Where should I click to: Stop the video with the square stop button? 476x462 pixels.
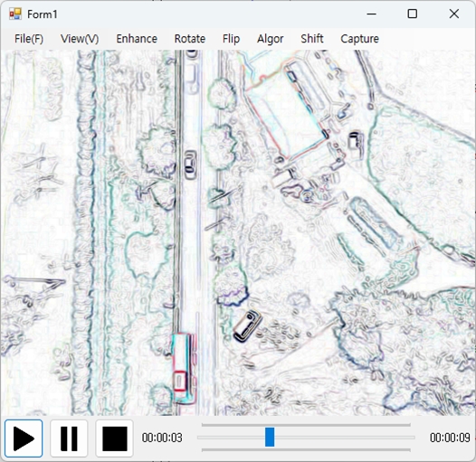click(x=114, y=438)
